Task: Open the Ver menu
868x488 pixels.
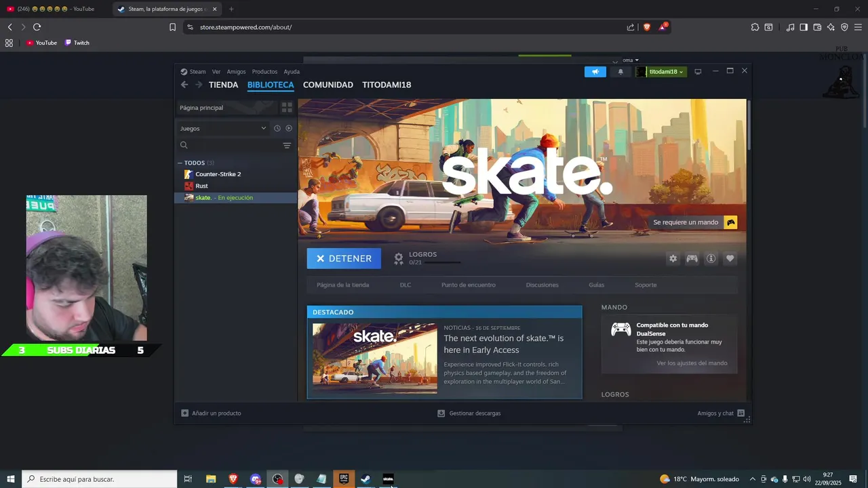Action: pyautogui.click(x=216, y=72)
